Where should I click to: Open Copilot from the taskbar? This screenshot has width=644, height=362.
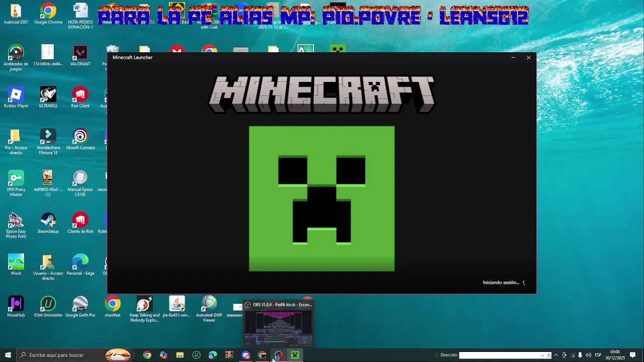pos(164,355)
